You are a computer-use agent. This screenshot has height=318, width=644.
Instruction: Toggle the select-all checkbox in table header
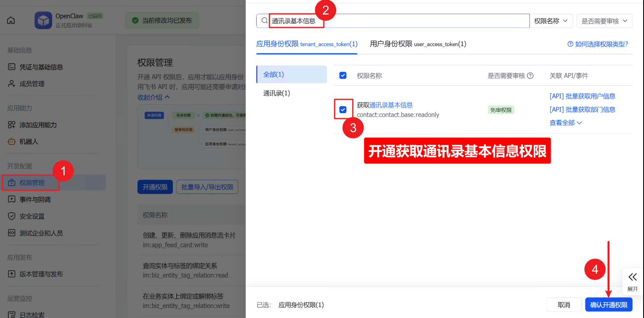tap(343, 75)
